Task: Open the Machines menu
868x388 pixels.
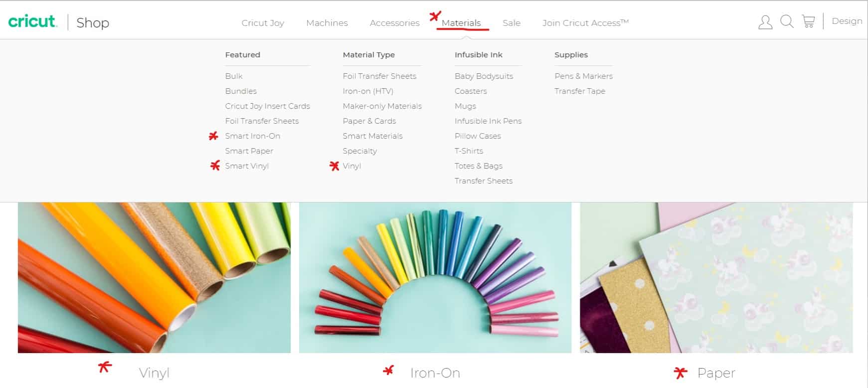Action: 327,23
